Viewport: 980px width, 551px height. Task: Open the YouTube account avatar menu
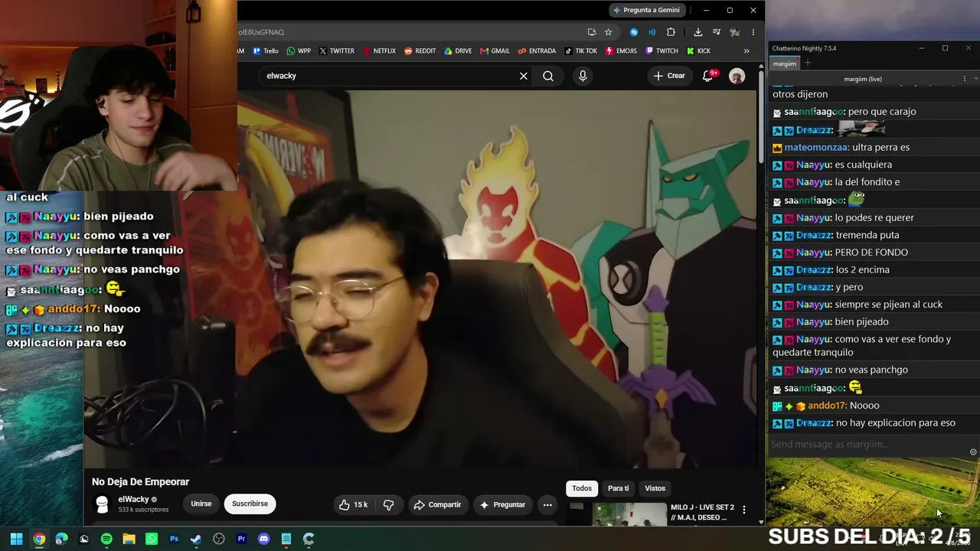coord(737,76)
